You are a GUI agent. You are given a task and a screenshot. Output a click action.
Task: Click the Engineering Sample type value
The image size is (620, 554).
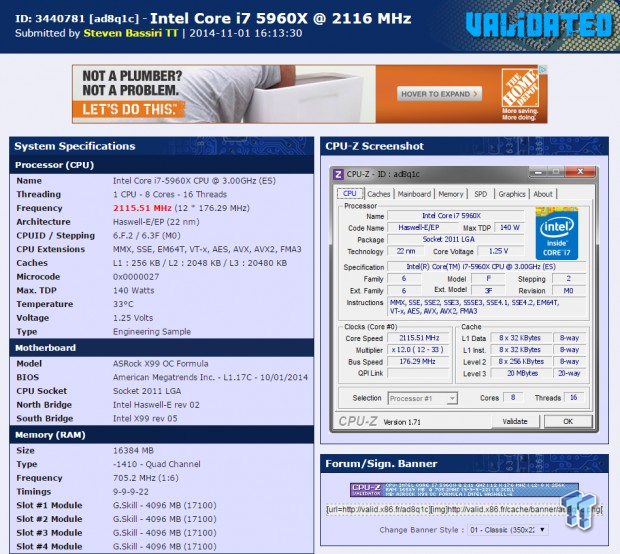tap(152, 332)
